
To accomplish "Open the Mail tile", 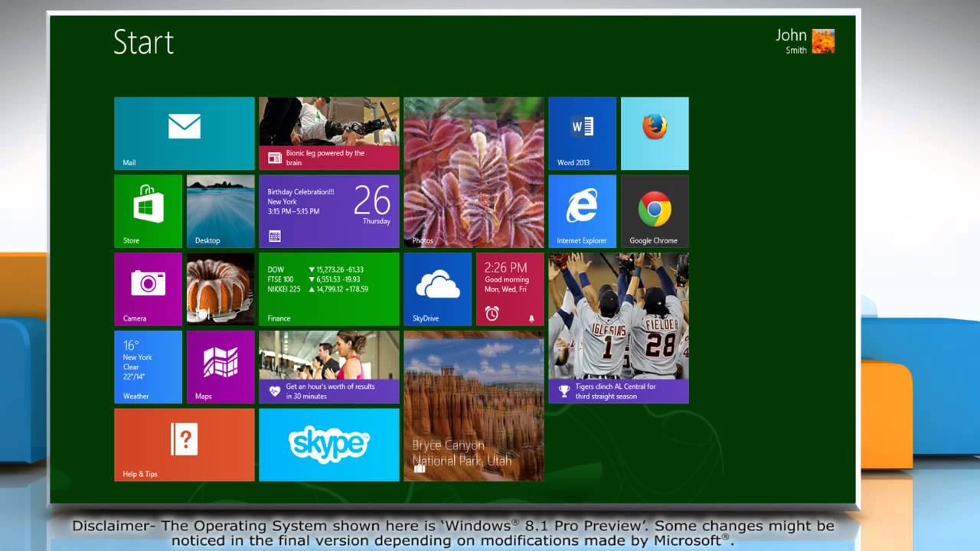I will [x=184, y=133].
